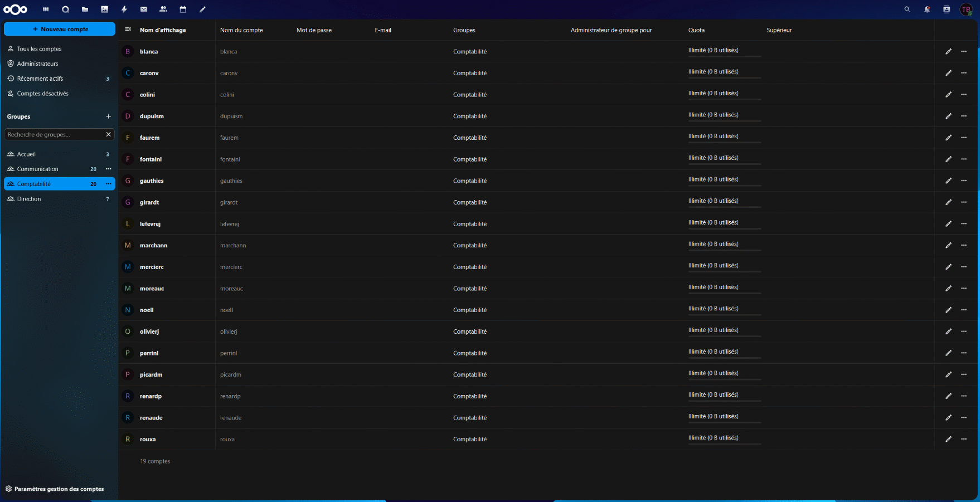Click the Recherche de groupes search field
Image resolution: width=980 pixels, height=502 pixels.
[x=54, y=134]
